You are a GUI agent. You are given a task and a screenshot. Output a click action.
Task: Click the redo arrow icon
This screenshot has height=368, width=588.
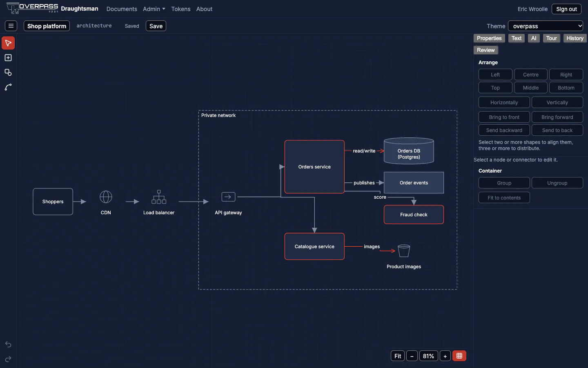(8, 359)
